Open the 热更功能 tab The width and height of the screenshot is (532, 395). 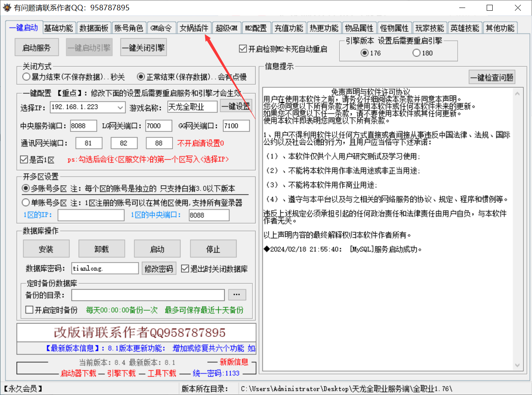point(324,28)
